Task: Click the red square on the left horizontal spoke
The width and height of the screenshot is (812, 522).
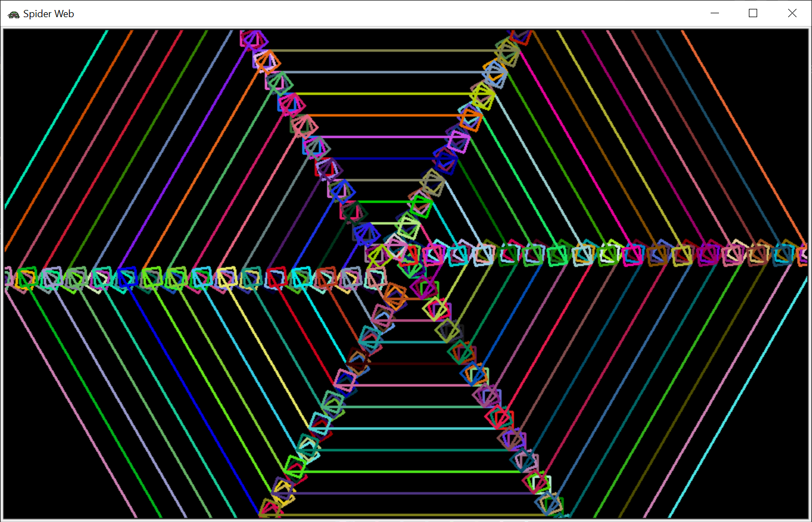Action: [x=276, y=277]
